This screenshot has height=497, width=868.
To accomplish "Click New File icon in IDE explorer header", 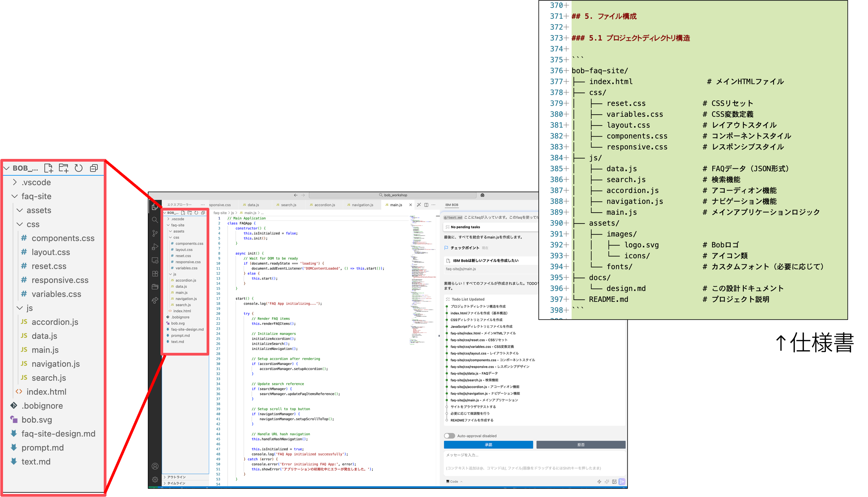I will tap(183, 213).
